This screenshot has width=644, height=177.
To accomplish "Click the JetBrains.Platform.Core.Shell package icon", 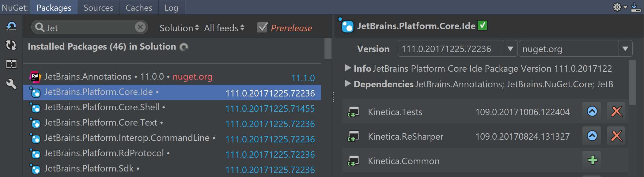I will 35,108.
